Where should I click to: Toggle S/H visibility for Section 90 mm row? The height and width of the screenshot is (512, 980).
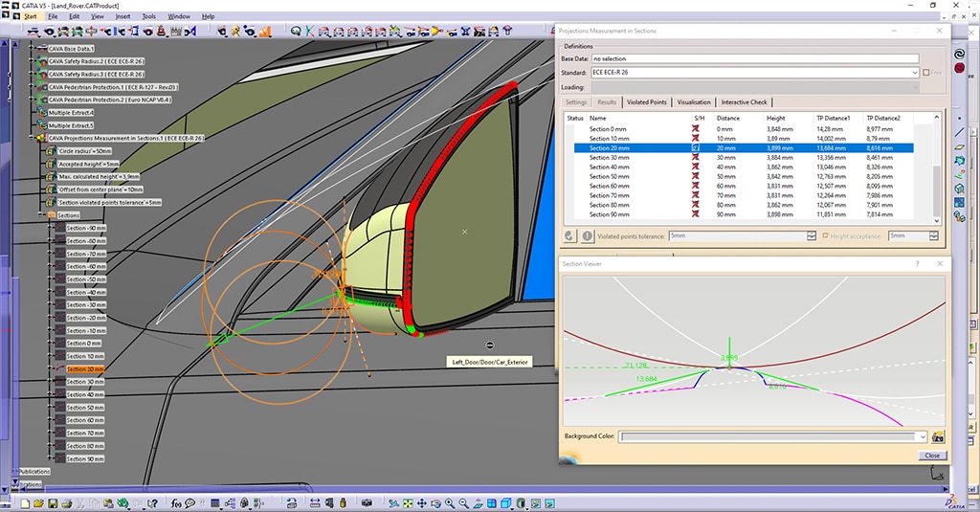click(x=695, y=213)
